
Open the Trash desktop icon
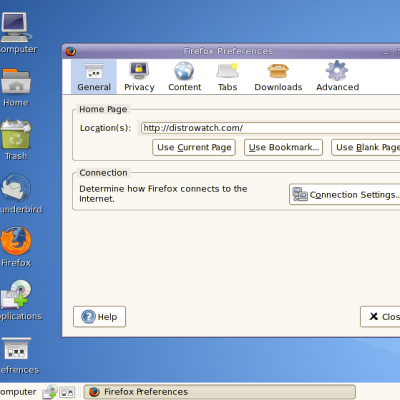[x=16, y=140]
